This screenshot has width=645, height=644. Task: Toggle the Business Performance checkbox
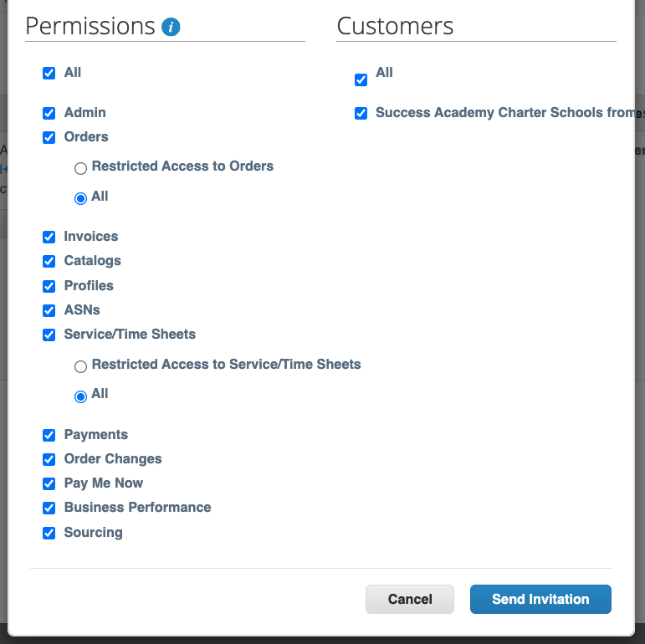(x=49, y=508)
